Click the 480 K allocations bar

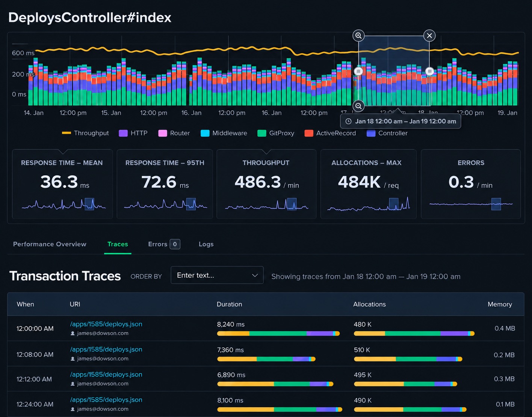[x=414, y=333]
